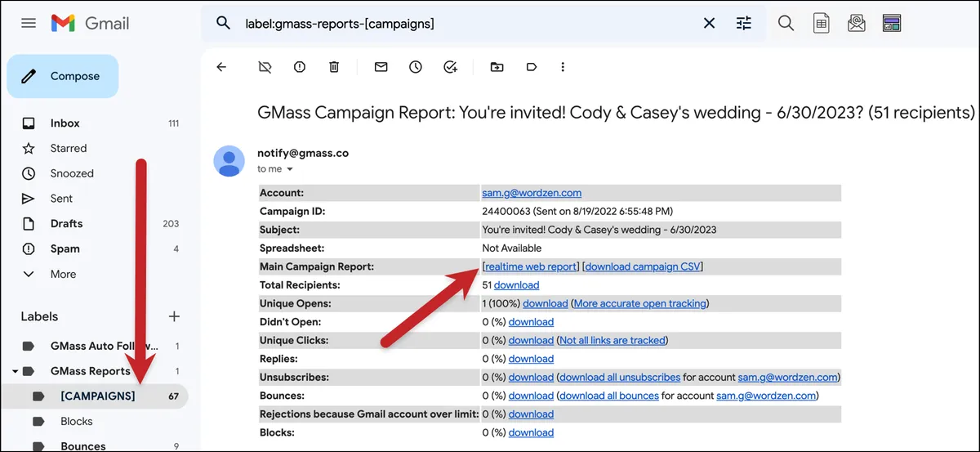The width and height of the screenshot is (980, 452).
Task: Click the Labels section heading
Action: click(40, 316)
